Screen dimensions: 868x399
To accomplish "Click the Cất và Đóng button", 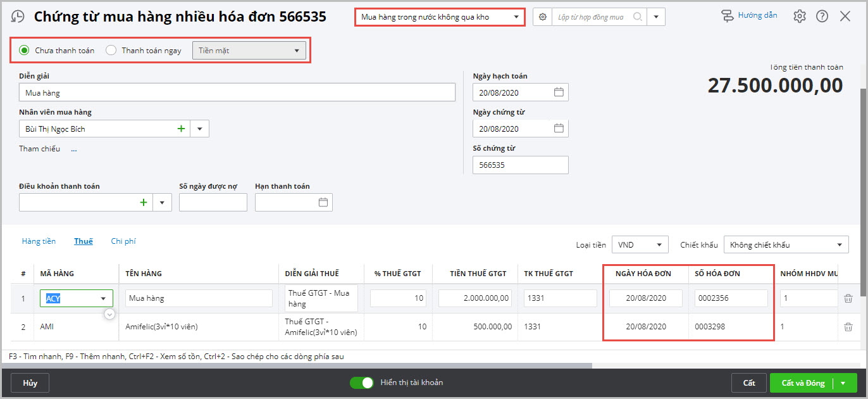I will click(803, 383).
